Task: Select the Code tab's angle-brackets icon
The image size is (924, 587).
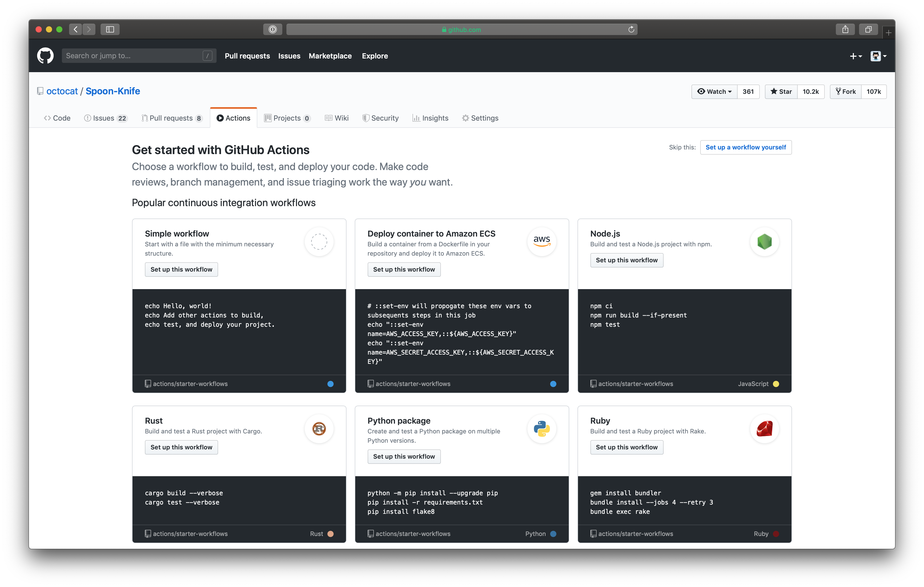Action: coord(48,118)
